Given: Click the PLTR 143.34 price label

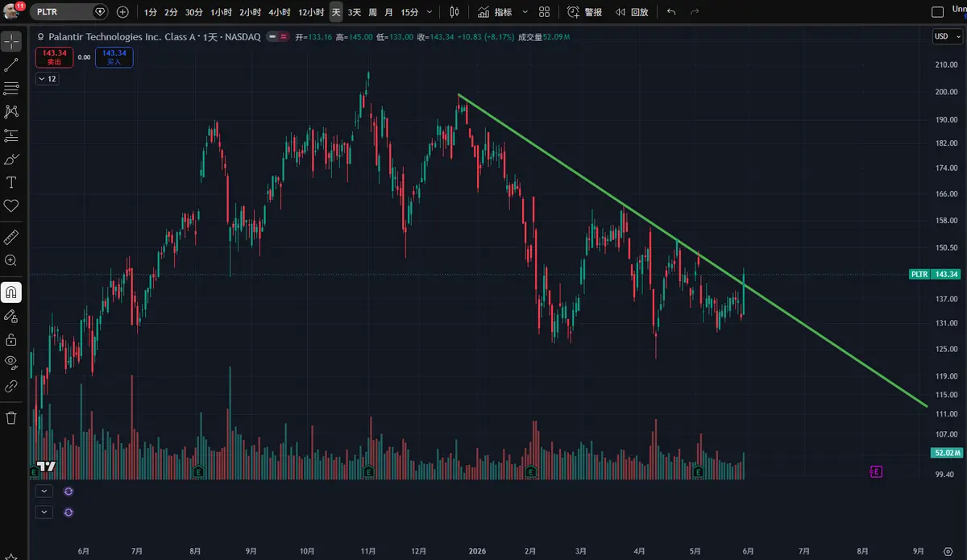Looking at the screenshot, I should pyautogui.click(x=936, y=274).
